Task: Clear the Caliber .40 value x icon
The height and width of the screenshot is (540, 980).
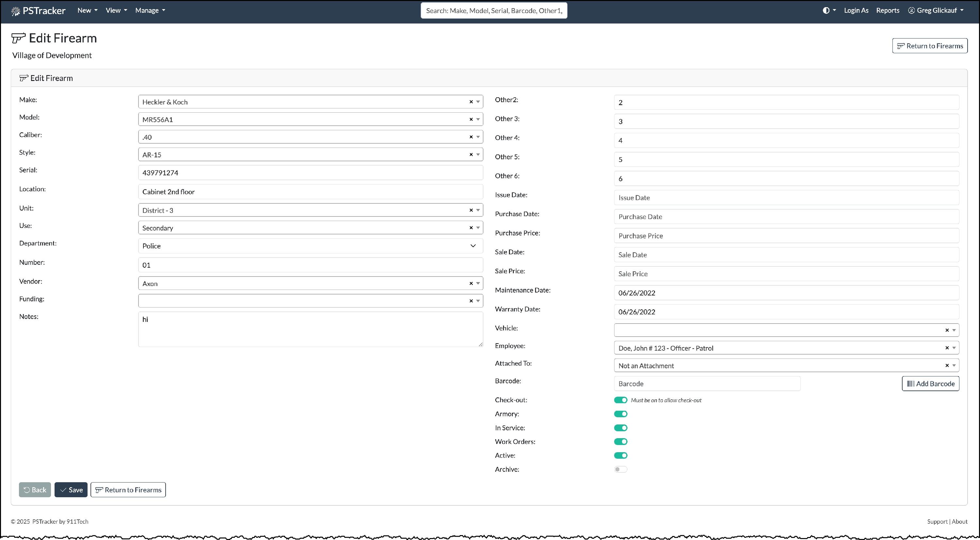Action: (471, 137)
